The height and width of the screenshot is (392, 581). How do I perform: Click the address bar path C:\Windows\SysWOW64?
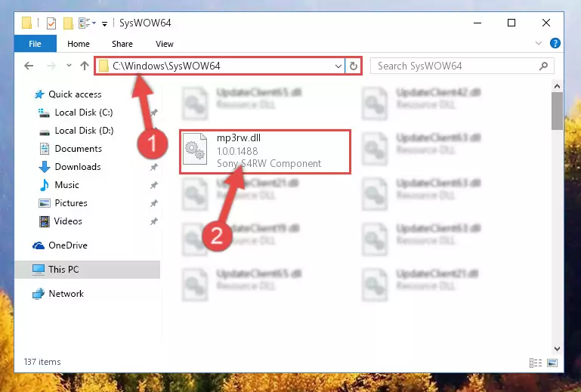pyautogui.click(x=166, y=66)
